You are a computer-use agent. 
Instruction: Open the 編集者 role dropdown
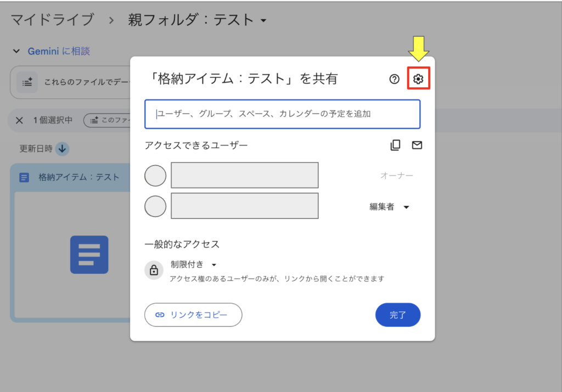click(390, 207)
